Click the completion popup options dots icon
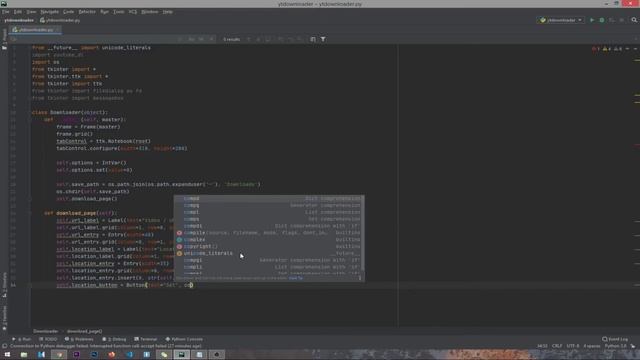 [x=360, y=278]
